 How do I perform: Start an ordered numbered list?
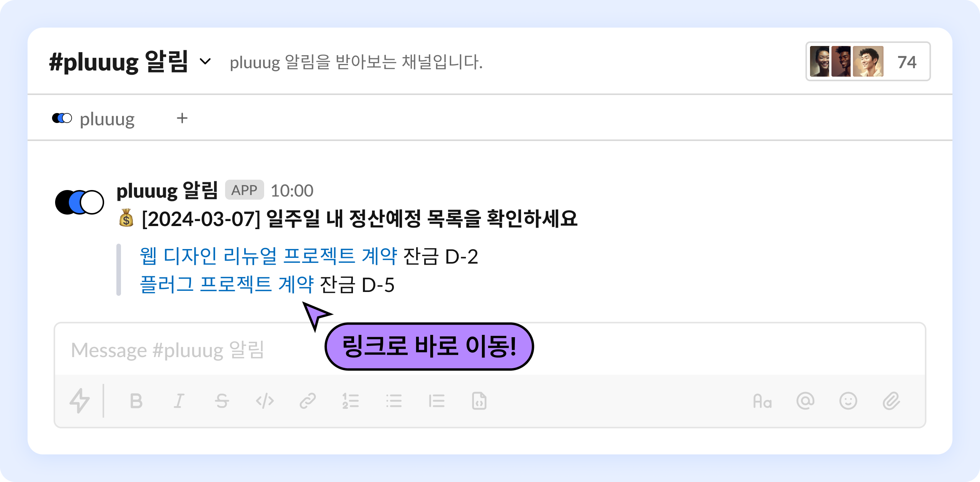pos(350,401)
